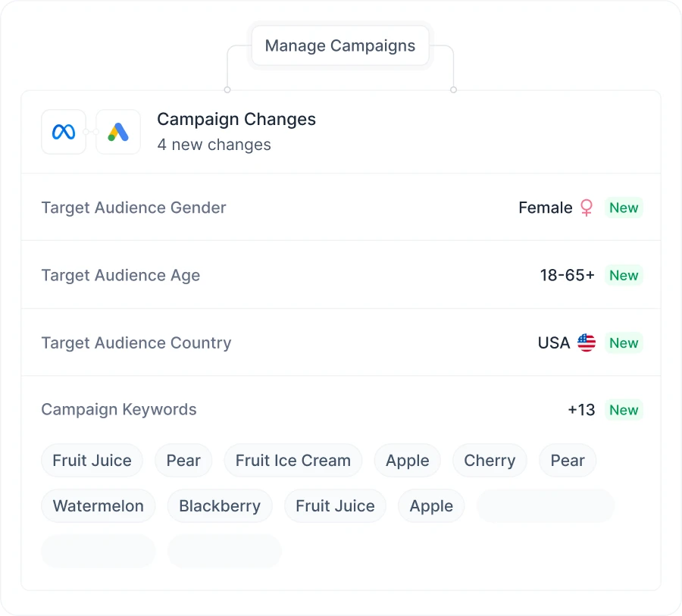This screenshot has width=682, height=616.
Task: Click the Campaign Keywords label
Action: (x=119, y=410)
